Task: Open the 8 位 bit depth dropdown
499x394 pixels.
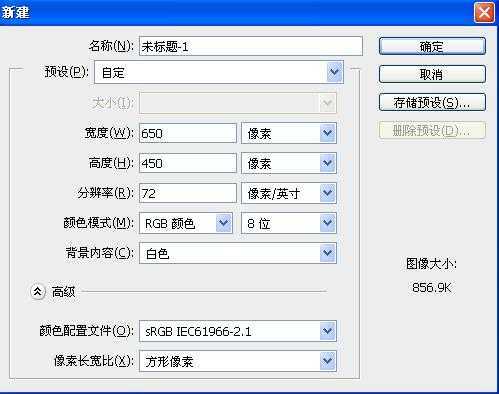Action: [289, 223]
